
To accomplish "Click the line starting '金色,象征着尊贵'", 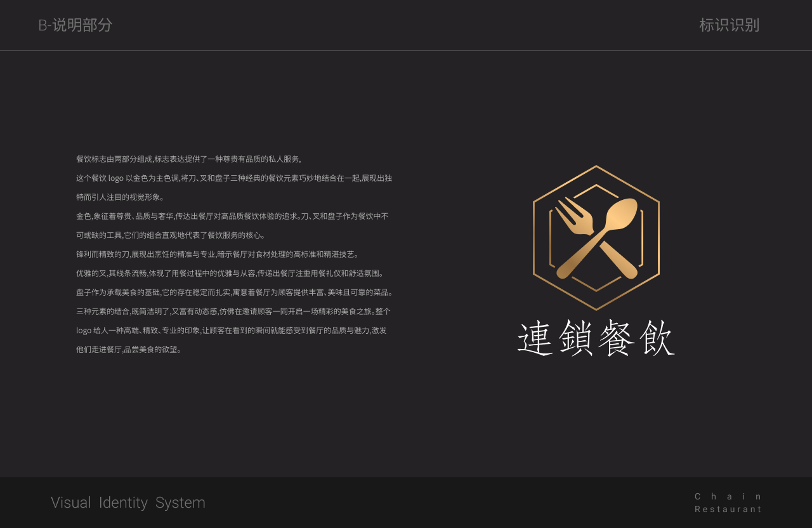I will coord(232,216).
